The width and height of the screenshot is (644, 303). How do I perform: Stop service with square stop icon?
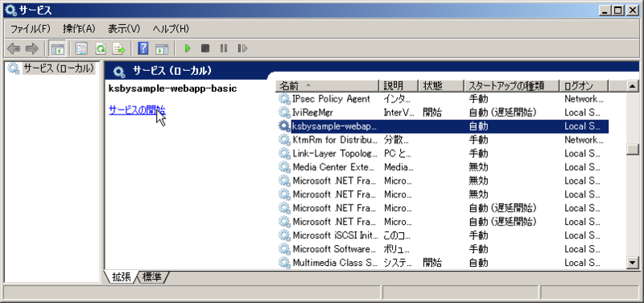[205, 49]
